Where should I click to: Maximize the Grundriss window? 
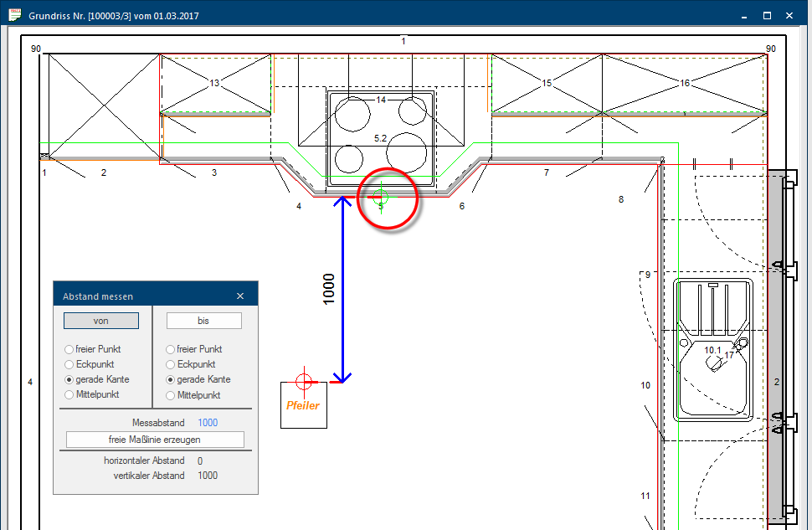tap(766, 15)
